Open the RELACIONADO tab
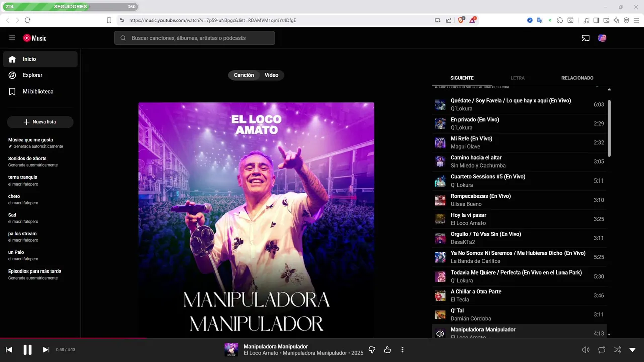 [x=577, y=78]
